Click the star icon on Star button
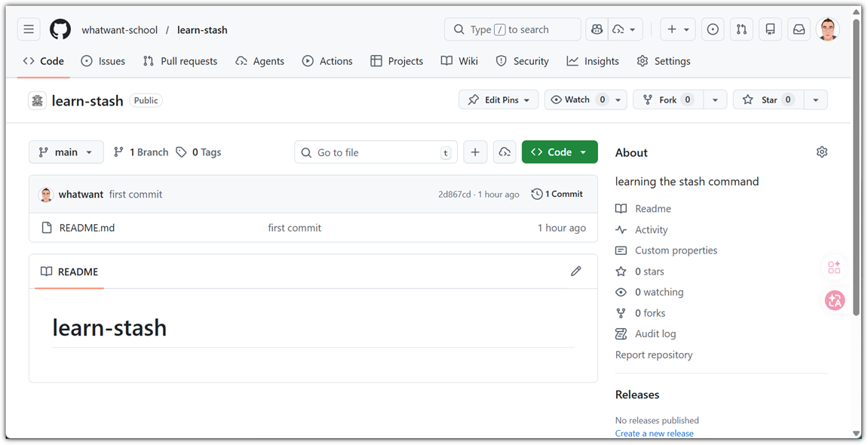The height and width of the screenshot is (445, 868). (x=748, y=100)
